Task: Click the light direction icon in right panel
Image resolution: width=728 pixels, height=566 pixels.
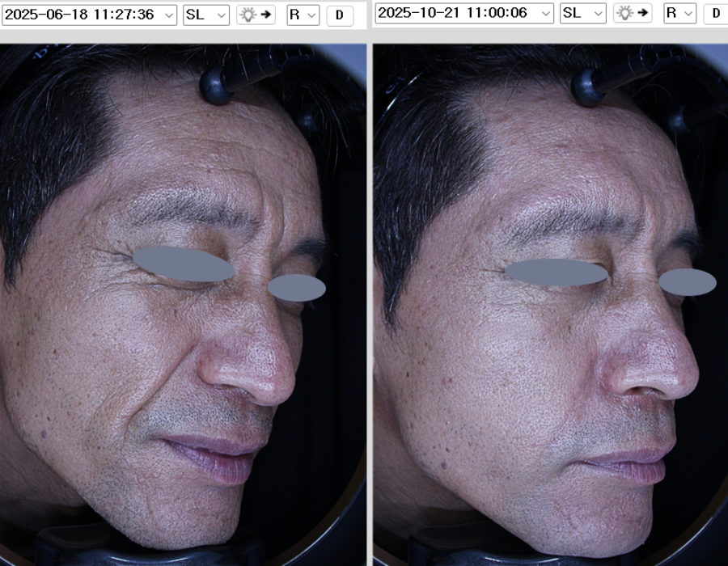Action: [633, 13]
